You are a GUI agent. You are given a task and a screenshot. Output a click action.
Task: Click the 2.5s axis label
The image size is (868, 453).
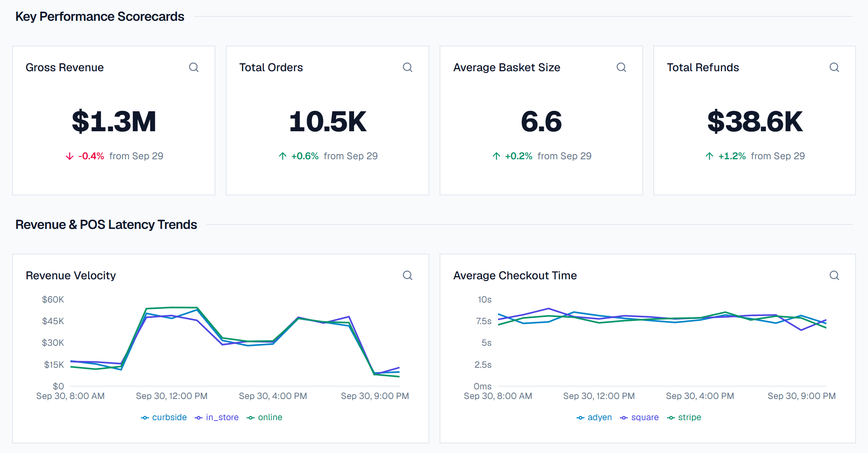(483, 365)
